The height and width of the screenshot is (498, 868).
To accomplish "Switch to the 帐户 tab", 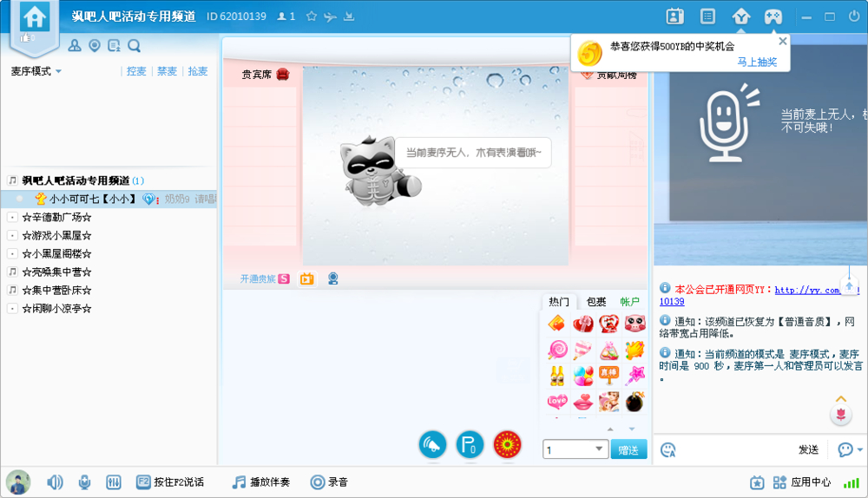I will [629, 302].
